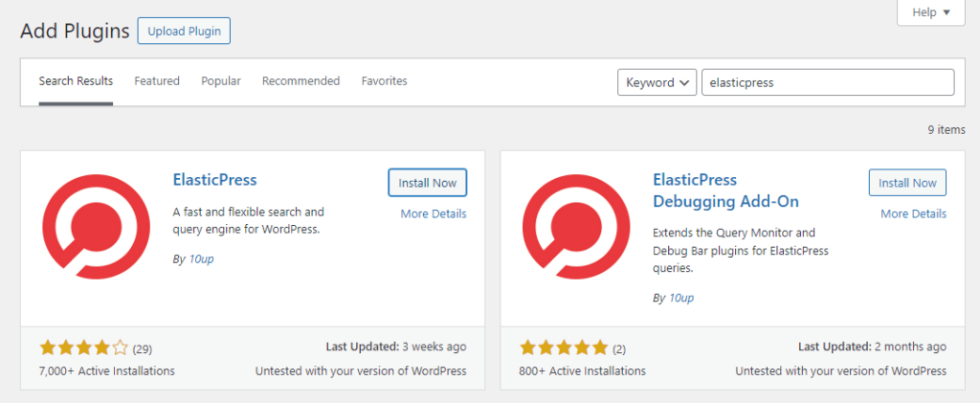The width and height of the screenshot is (980, 403).
Task: Open the ElasticPress plugin title link
Action: pyautogui.click(x=215, y=180)
